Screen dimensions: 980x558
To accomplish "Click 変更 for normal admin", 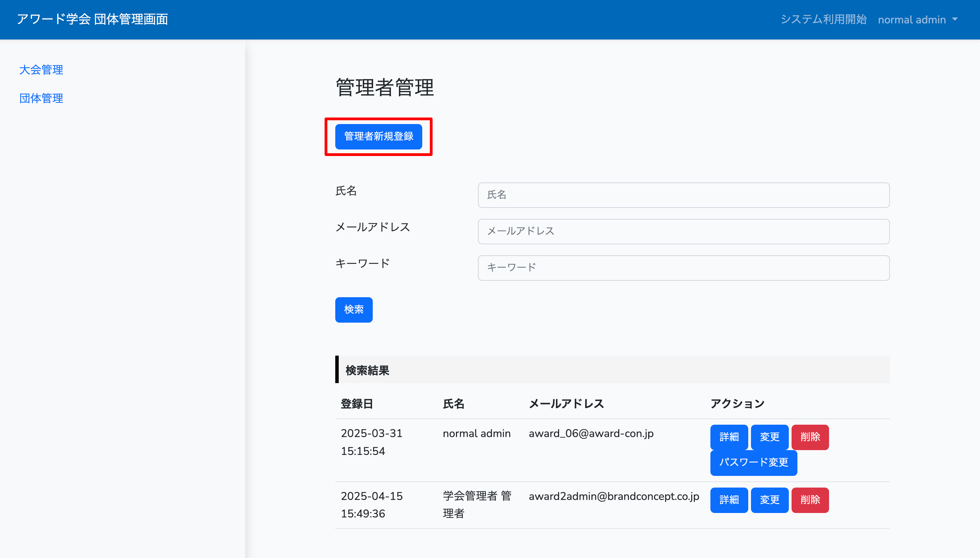I will [769, 437].
